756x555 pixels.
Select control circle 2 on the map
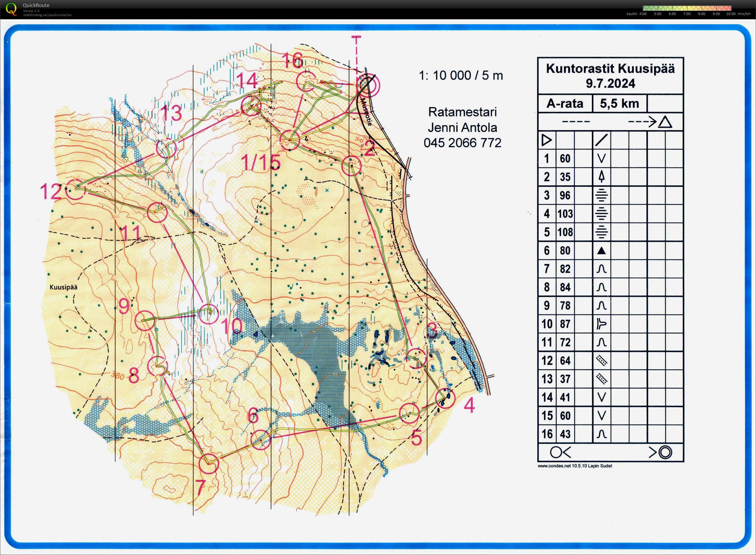[x=352, y=166]
